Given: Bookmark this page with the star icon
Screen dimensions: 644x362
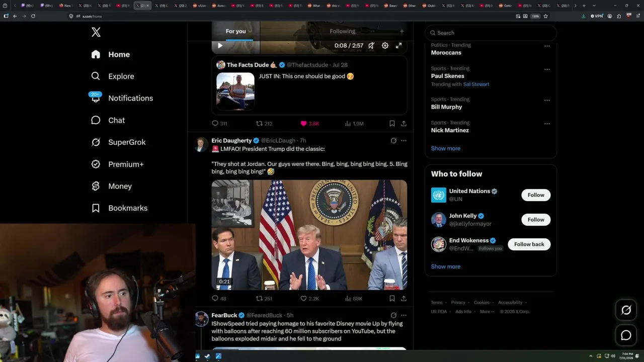Looking at the screenshot, I should (545, 16).
